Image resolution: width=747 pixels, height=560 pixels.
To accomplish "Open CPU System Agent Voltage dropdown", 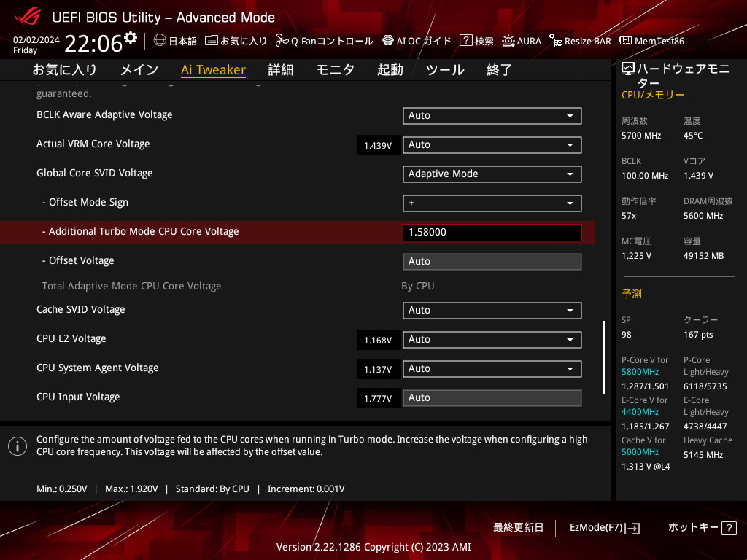I will [x=492, y=368].
